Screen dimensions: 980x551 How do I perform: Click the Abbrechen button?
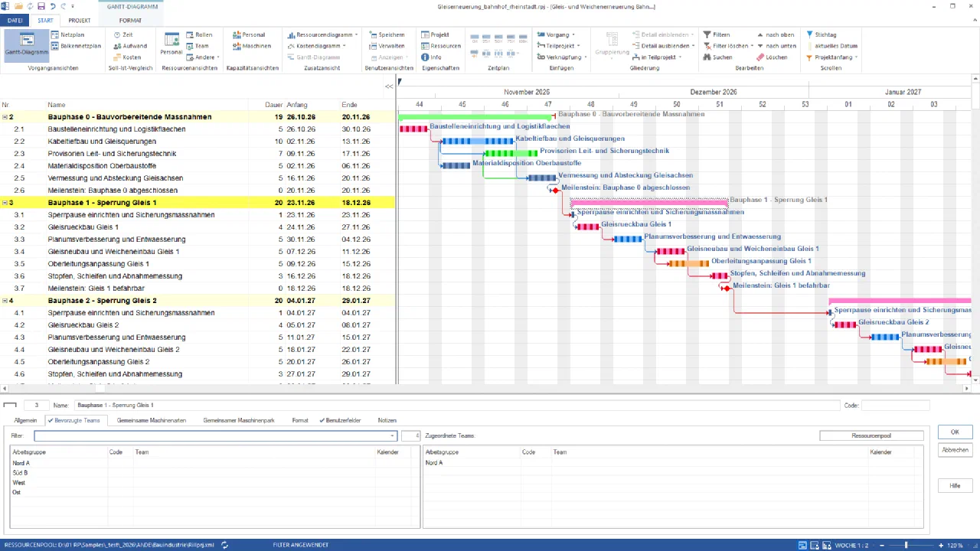pyautogui.click(x=955, y=450)
